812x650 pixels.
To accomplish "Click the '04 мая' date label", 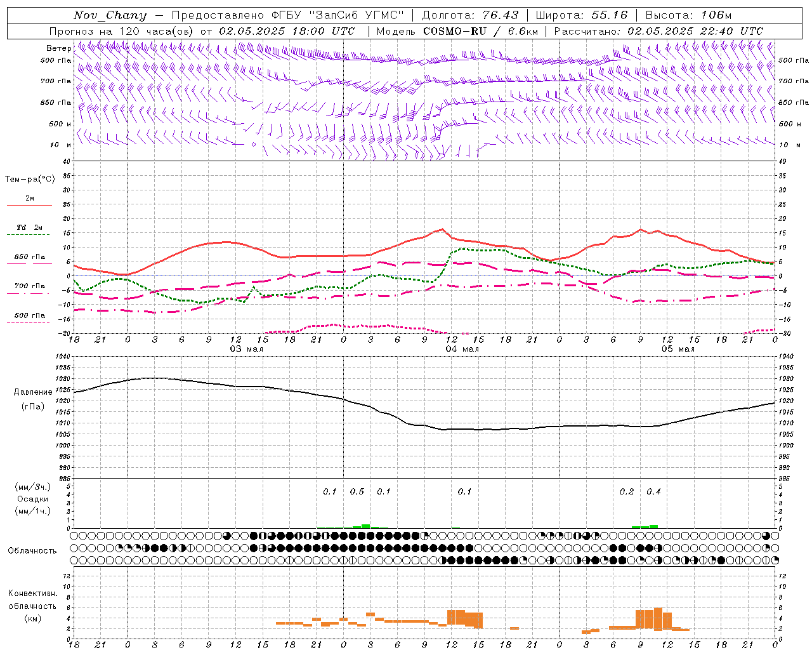I will [x=462, y=349].
